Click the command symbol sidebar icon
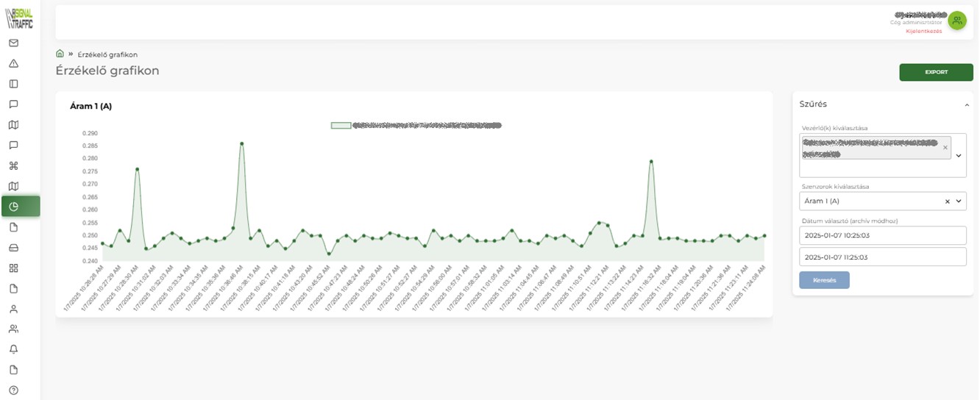 [13, 165]
